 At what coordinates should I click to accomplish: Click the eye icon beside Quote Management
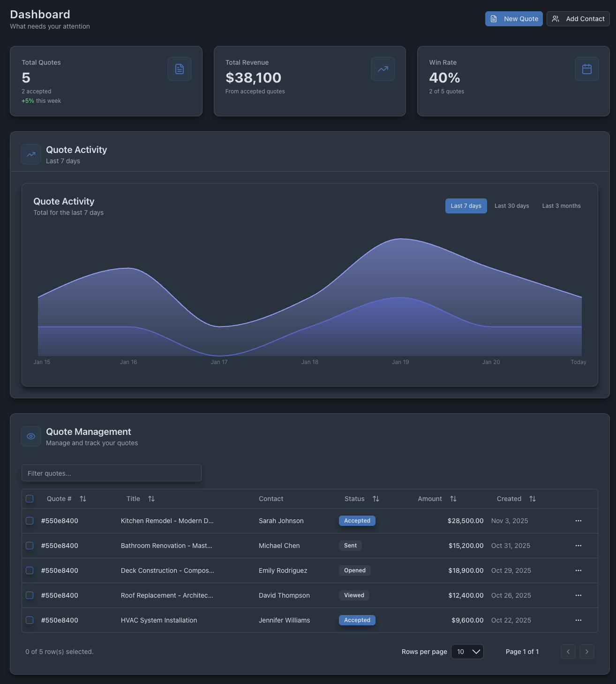pos(30,436)
